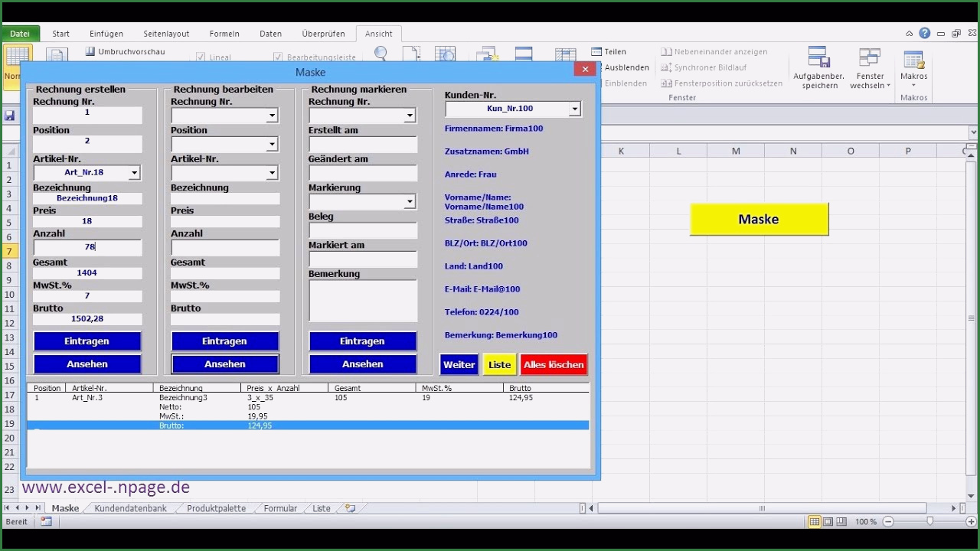Click the zoom slider handle
The width and height of the screenshot is (980, 551).
[929, 521]
